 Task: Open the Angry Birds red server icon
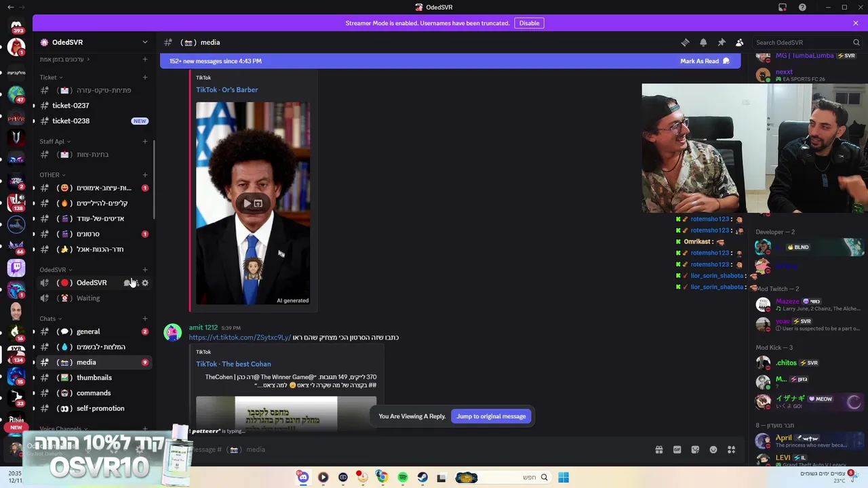click(x=16, y=47)
